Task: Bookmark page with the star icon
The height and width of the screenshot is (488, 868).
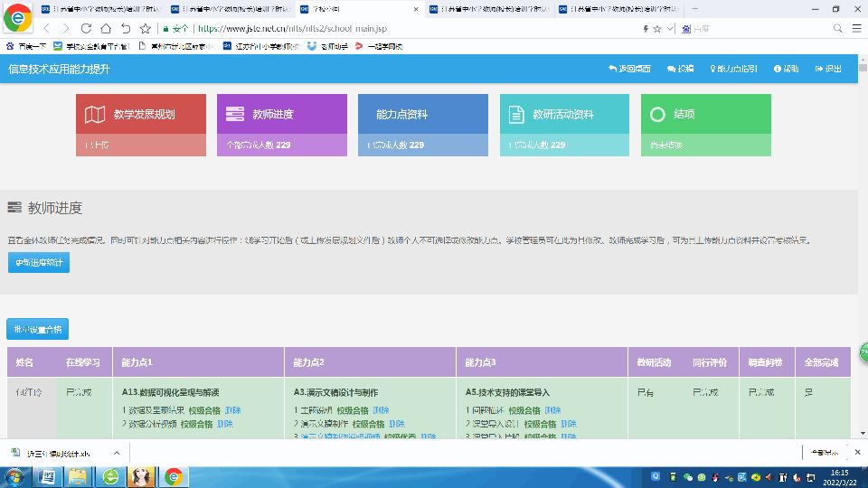Action: click(657, 28)
